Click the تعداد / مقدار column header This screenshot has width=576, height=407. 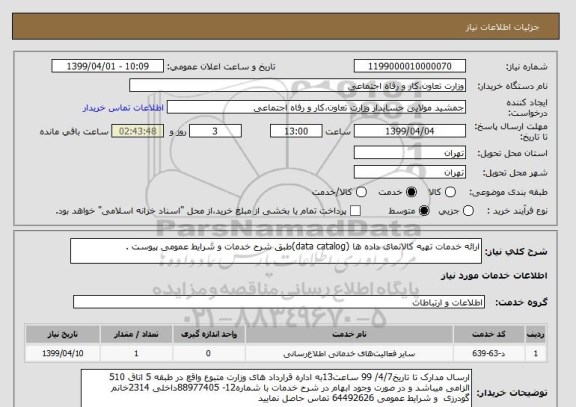click(136, 334)
